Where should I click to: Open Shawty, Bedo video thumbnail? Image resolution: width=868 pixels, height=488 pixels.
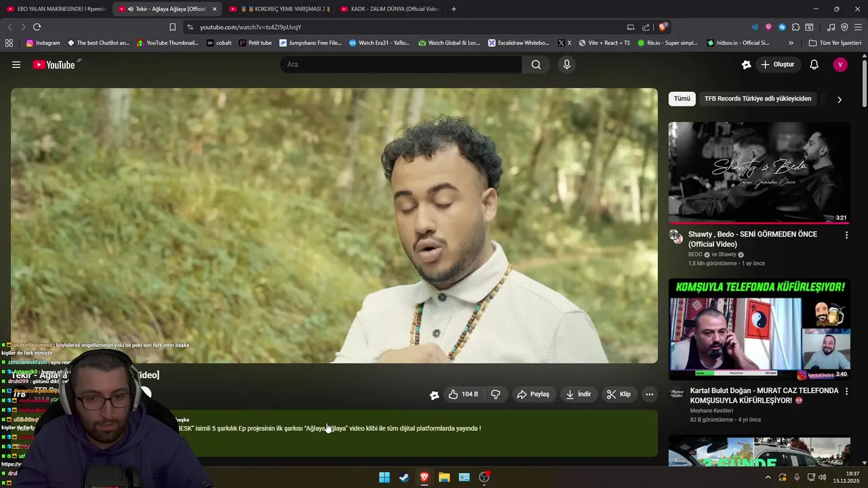point(759,173)
